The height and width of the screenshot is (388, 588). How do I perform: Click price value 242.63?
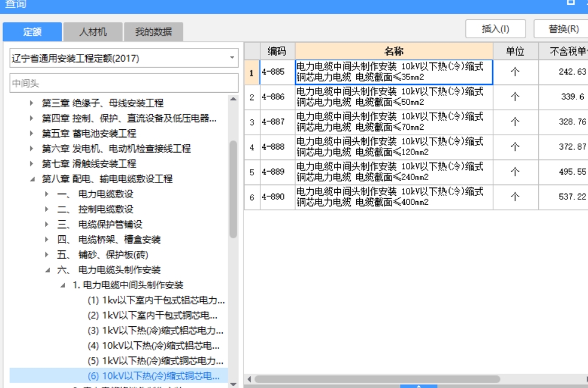click(572, 72)
